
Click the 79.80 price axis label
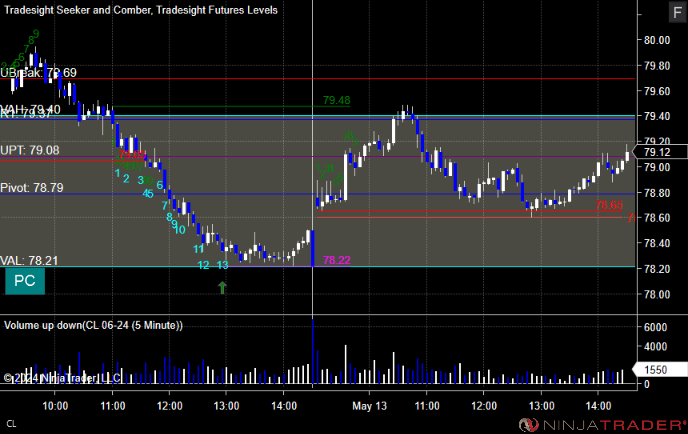click(x=657, y=66)
